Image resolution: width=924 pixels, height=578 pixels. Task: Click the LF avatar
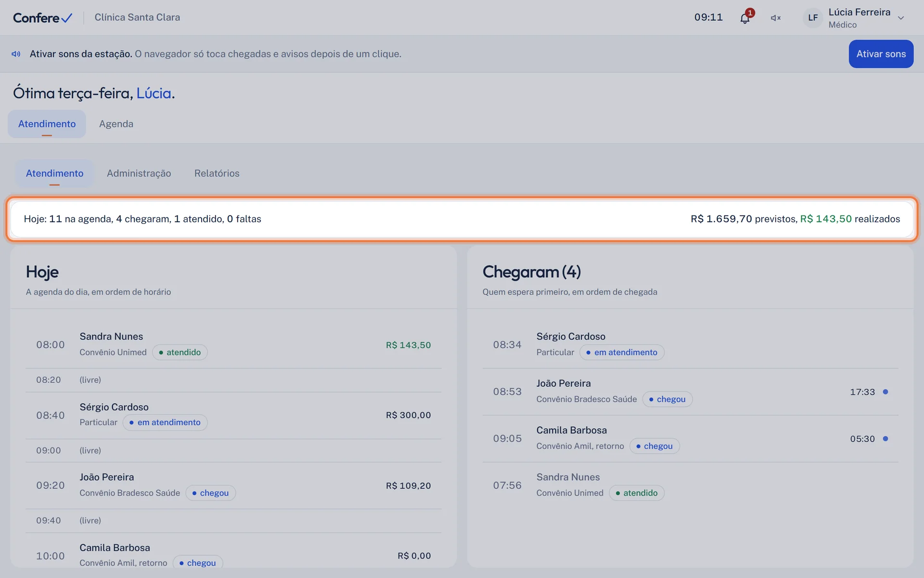pyautogui.click(x=813, y=18)
